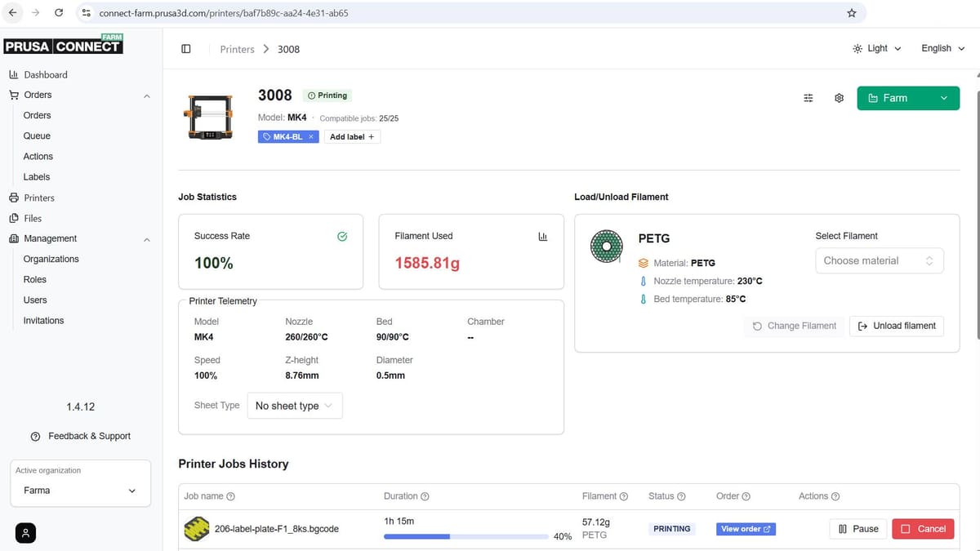Click the Add label button
980x551 pixels.
[x=352, y=136]
